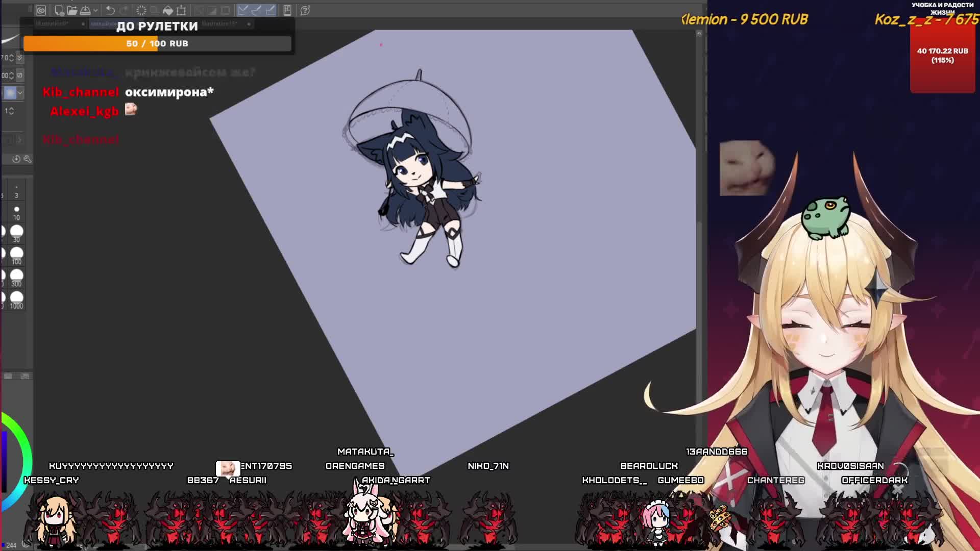
Task: Fill selection using the paint bucket icon
Action: pyautogui.click(x=168, y=10)
